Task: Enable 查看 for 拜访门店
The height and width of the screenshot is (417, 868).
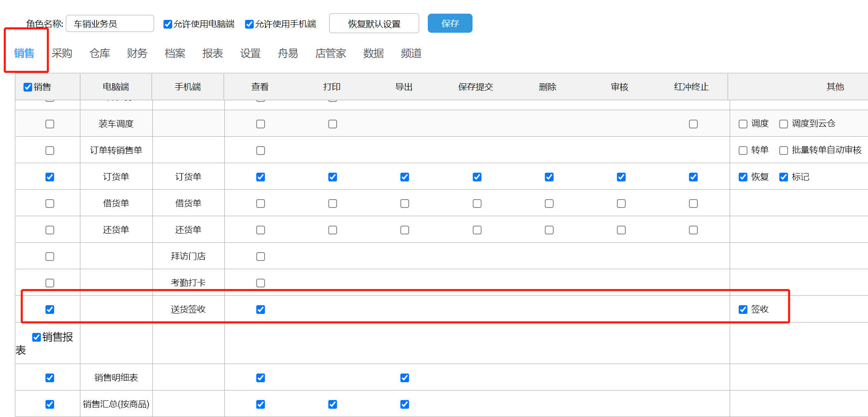Action: pos(260,257)
